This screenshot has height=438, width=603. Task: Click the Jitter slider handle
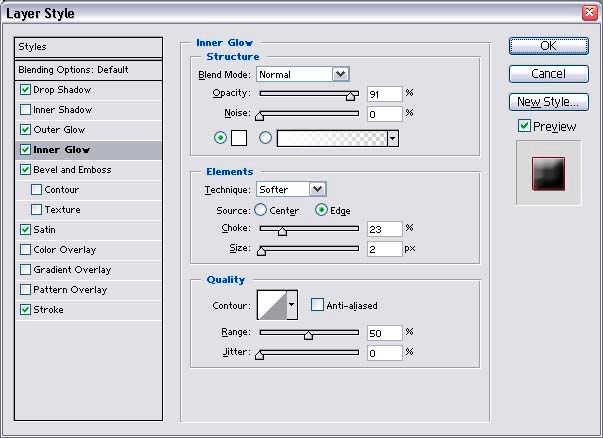coord(260,355)
